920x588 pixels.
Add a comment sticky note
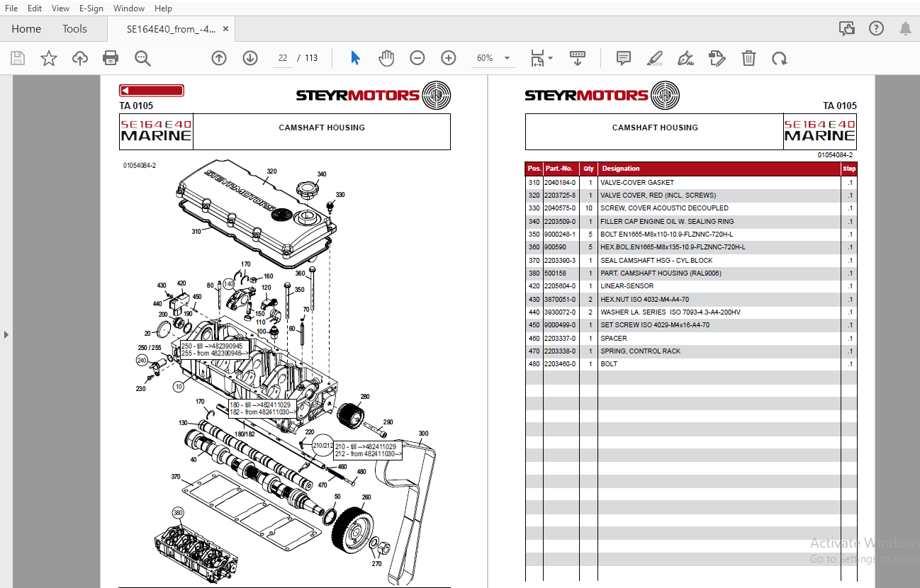click(624, 58)
